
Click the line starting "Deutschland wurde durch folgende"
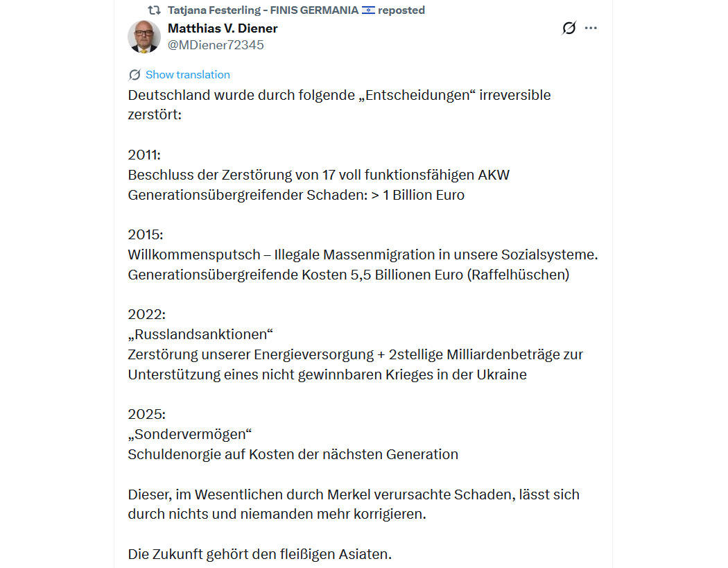[x=339, y=95]
